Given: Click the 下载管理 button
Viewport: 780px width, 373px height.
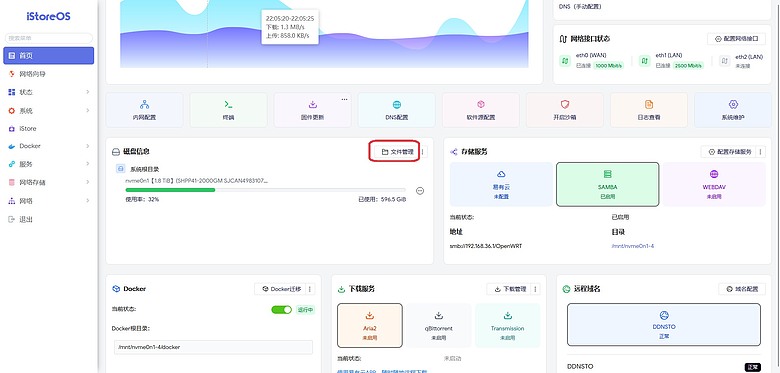Looking at the screenshot, I should point(509,289).
